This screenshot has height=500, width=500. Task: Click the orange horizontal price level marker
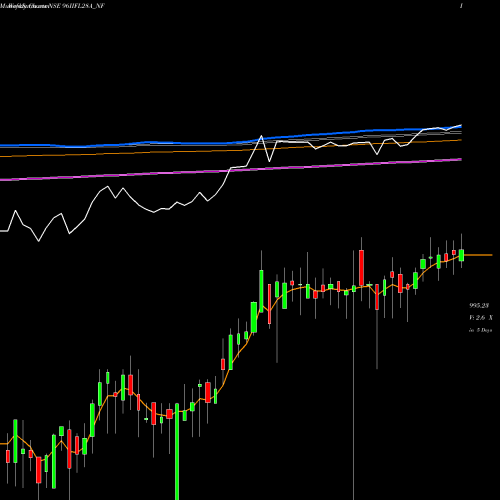(478, 255)
